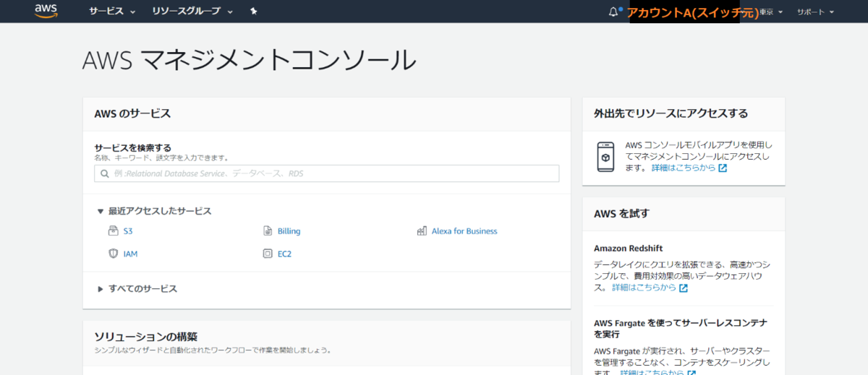Click the Amazon Redshift title text
The width and height of the screenshot is (868, 375).
(x=628, y=248)
